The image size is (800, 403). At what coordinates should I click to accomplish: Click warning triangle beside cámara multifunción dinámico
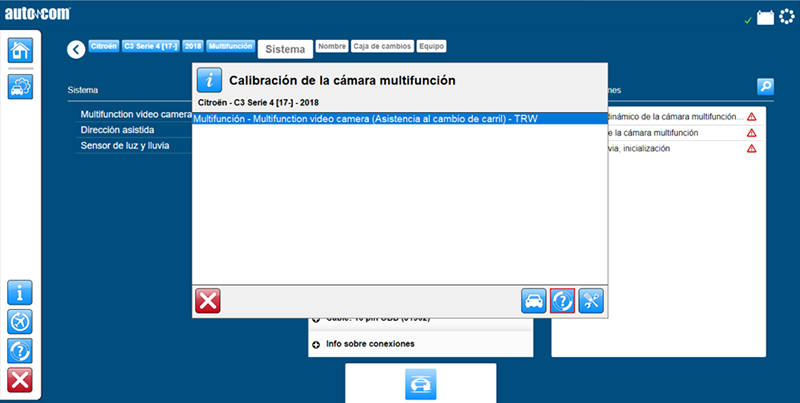point(752,117)
